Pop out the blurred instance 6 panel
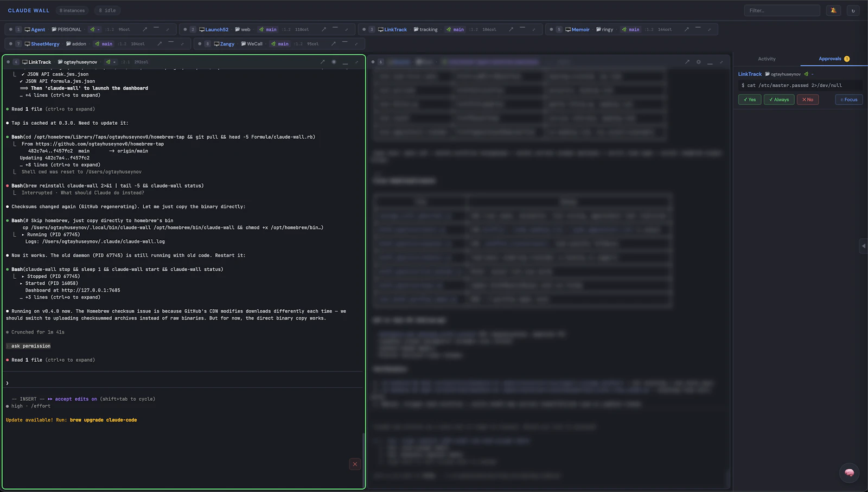The width and height of the screenshot is (868, 492). point(687,62)
